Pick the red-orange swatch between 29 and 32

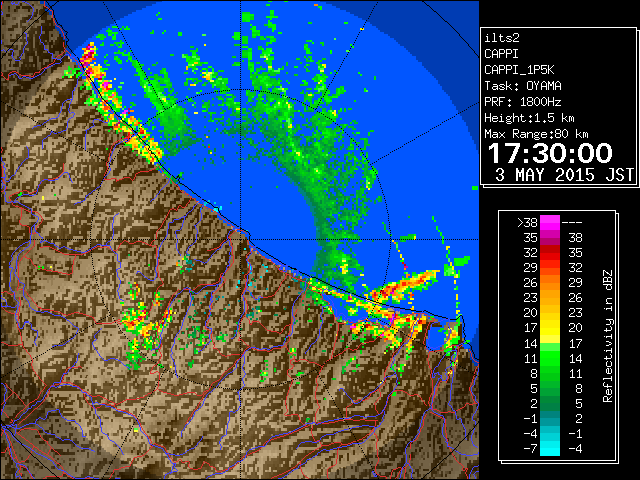[x=550, y=268]
